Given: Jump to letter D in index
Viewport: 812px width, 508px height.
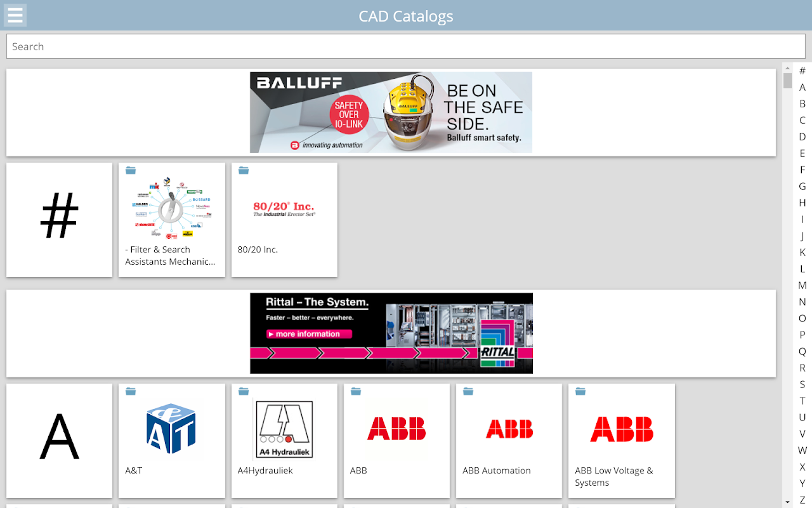Looking at the screenshot, I should pos(802,137).
